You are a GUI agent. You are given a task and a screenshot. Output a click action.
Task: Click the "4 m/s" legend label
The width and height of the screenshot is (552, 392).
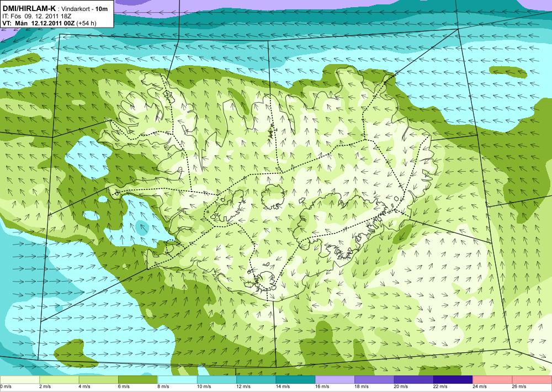point(84,386)
